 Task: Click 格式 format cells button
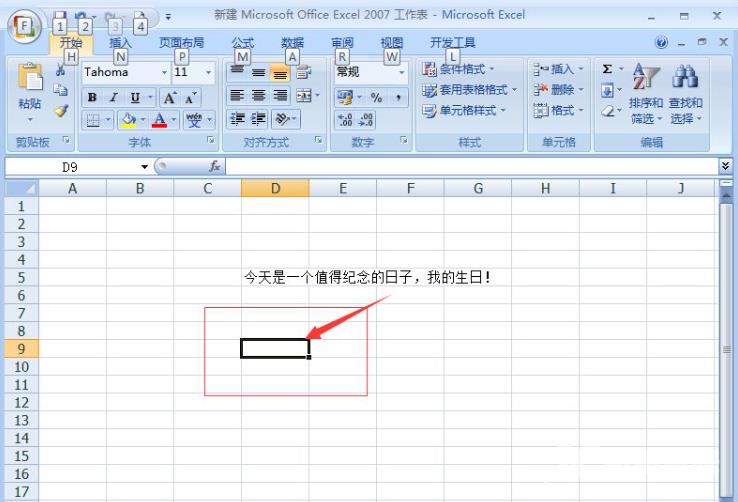559,111
